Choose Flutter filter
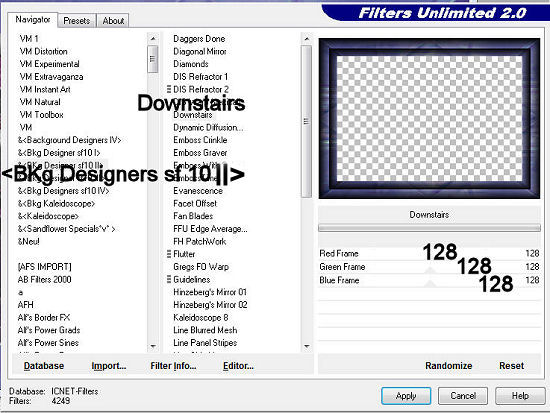Viewport: 550px width, 413px height. pyautogui.click(x=184, y=254)
